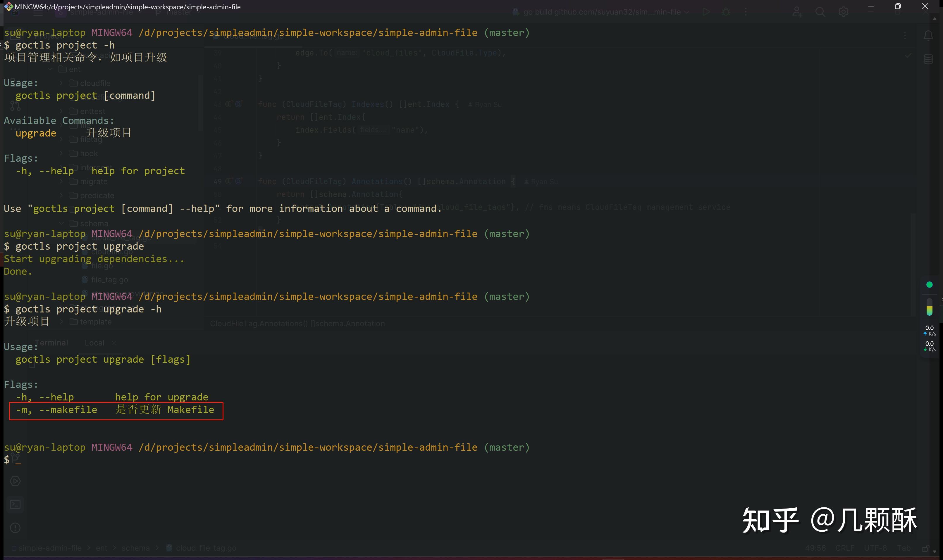Open the Database tool window icon
The width and height of the screenshot is (943, 560).
(928, 59)
